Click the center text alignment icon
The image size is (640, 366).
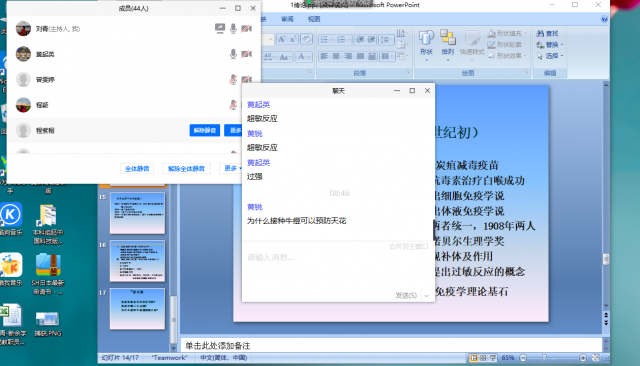[x=336, y=56]
